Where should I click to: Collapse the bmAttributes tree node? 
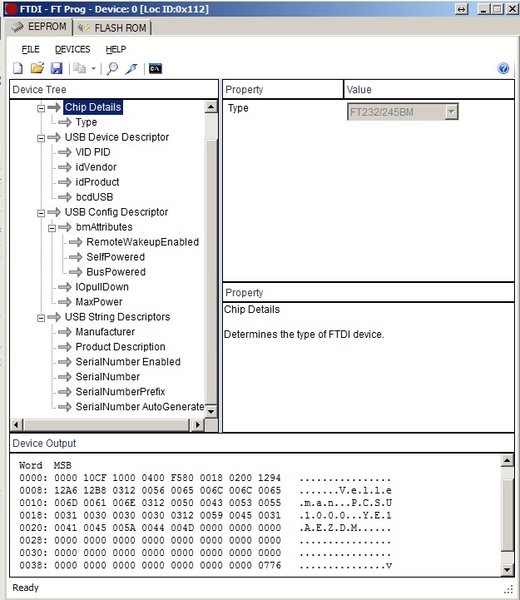pyautogui.click(x=52, y=228)
